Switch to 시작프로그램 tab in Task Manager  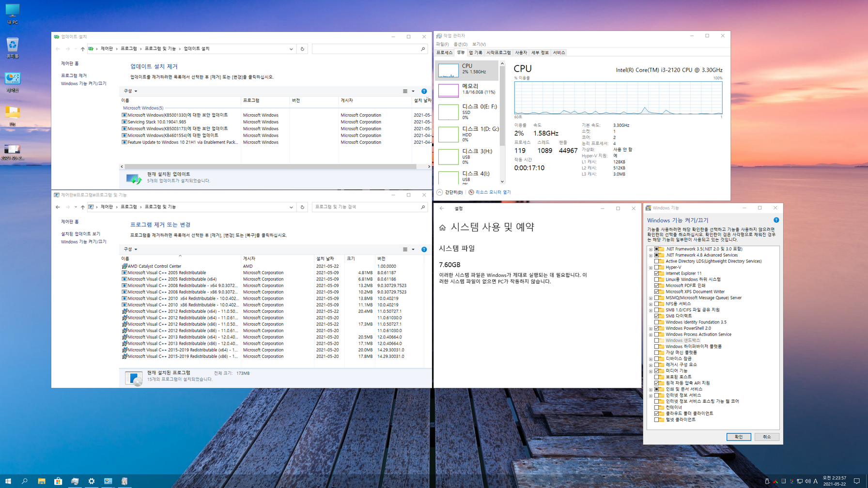pos(498,52)
